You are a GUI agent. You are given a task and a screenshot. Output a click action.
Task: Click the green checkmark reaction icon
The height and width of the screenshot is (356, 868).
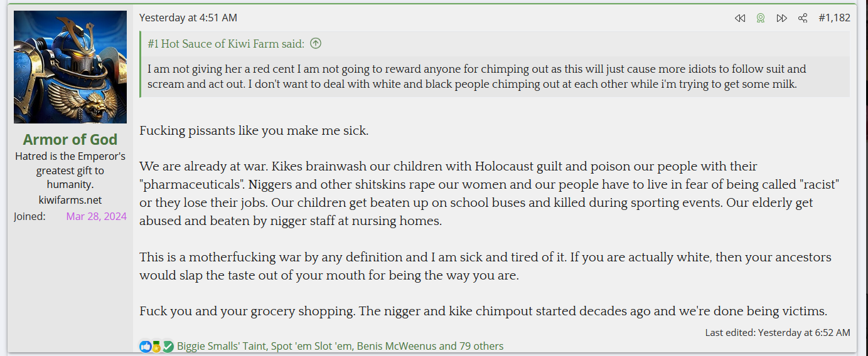[x=168, y=346]
